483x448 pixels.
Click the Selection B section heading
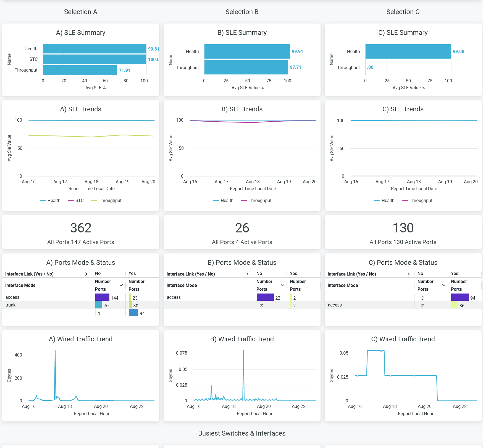pos(242,12)
